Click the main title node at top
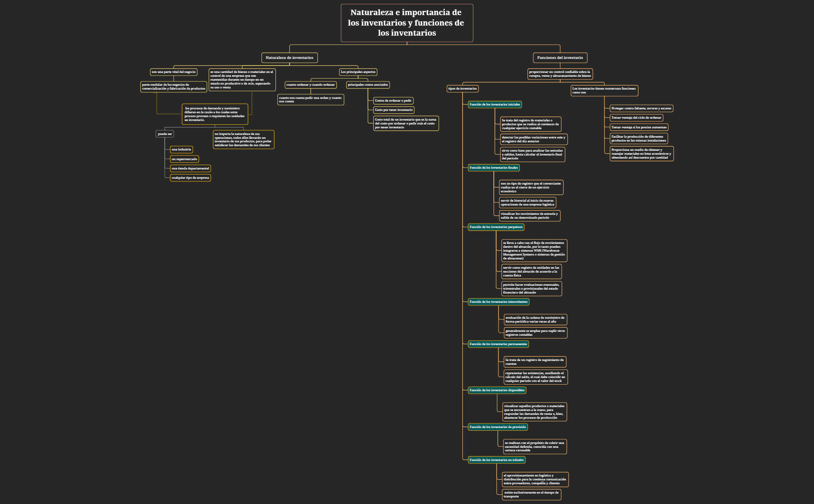814x504 pixels. (407, 23)
